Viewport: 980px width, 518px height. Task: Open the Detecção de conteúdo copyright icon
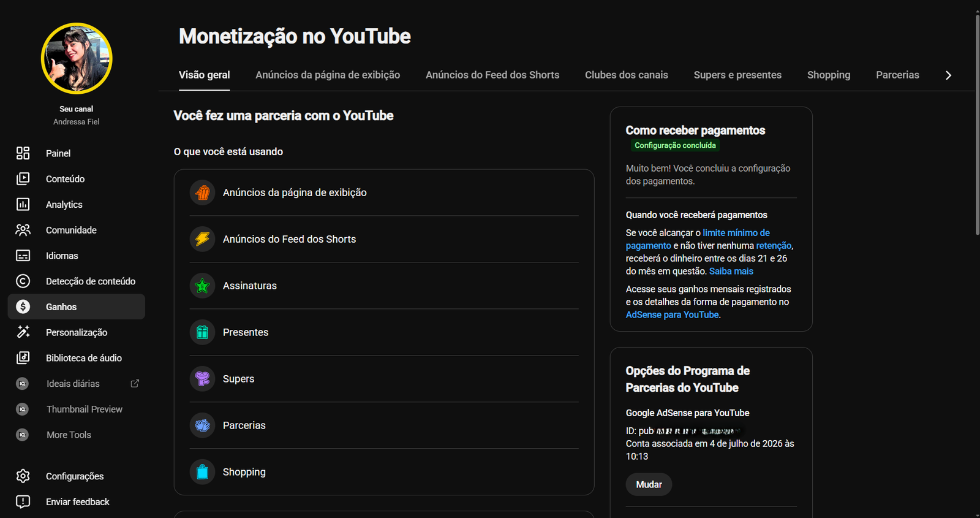click(x=23, y=281)
